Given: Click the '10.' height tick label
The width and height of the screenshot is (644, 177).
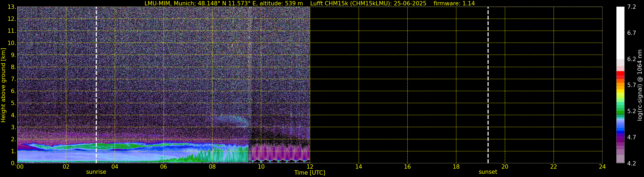Looking at the screenshot, I should click(12, 43).
